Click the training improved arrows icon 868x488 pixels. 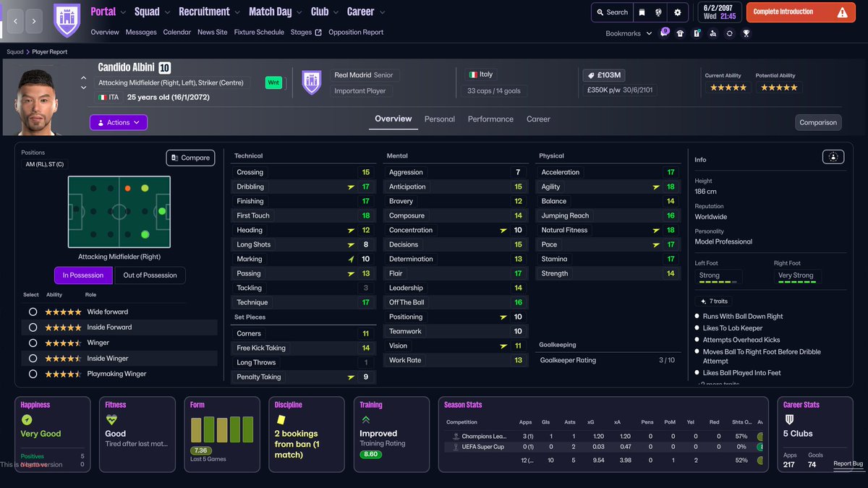pyautogui.click(x=365, y=419)
